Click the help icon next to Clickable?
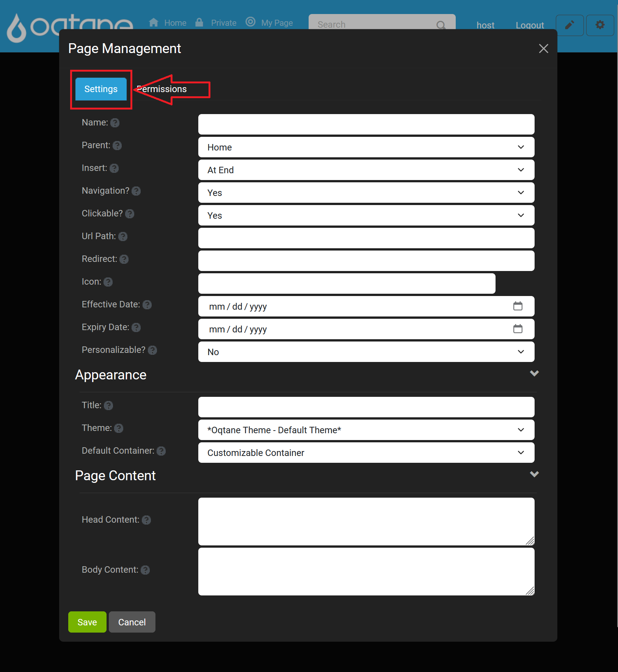618x672 pixels. (x=130, y=214)
